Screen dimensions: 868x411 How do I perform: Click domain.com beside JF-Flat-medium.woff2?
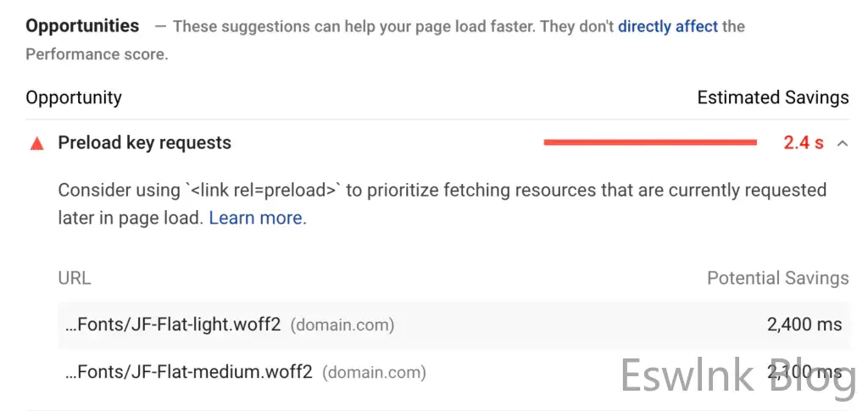(375, 372)
